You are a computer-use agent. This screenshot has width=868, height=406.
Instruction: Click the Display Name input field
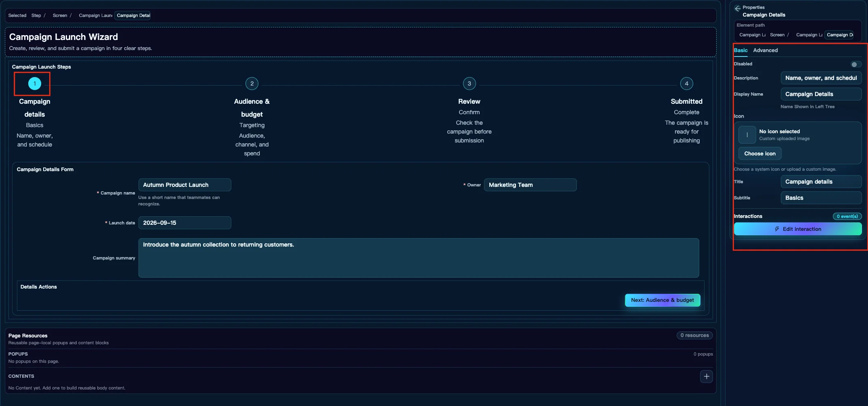pyautogui.click(x=821, y=94)
